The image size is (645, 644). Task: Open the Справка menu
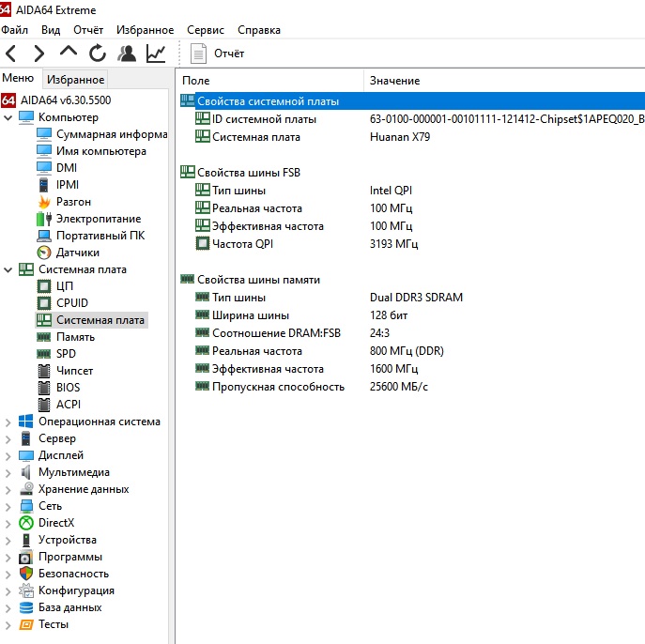pos(259,30)
